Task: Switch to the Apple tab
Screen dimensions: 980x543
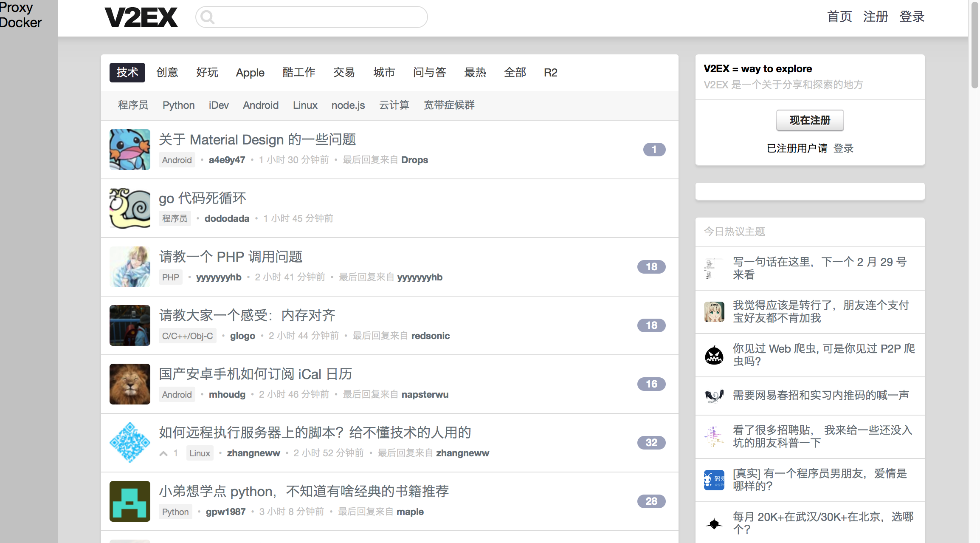Action: (250, 73)
